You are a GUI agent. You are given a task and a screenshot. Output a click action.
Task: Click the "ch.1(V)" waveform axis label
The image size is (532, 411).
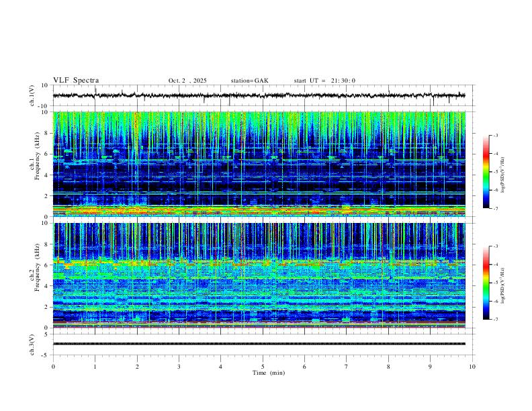pos(32,95)
